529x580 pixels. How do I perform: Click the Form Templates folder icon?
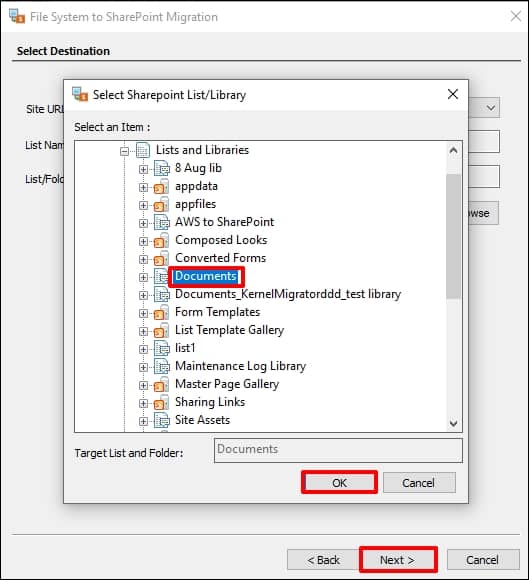(162, 313)
